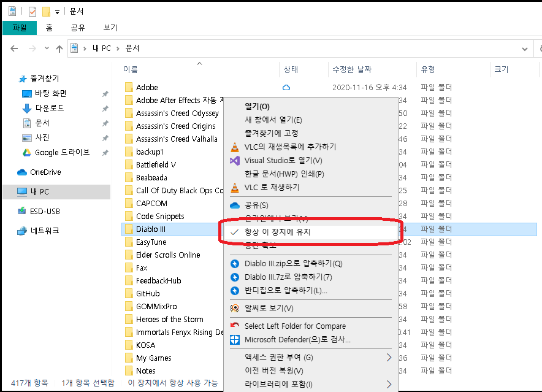Click the Diablo III folder icon
The height and width of the screenshot is (392, 542).
point(129,229)
